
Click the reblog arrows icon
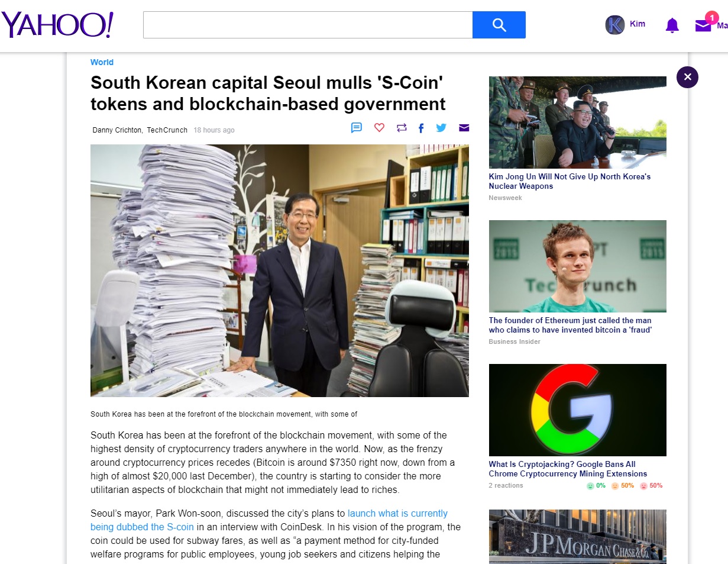point(402,127)
